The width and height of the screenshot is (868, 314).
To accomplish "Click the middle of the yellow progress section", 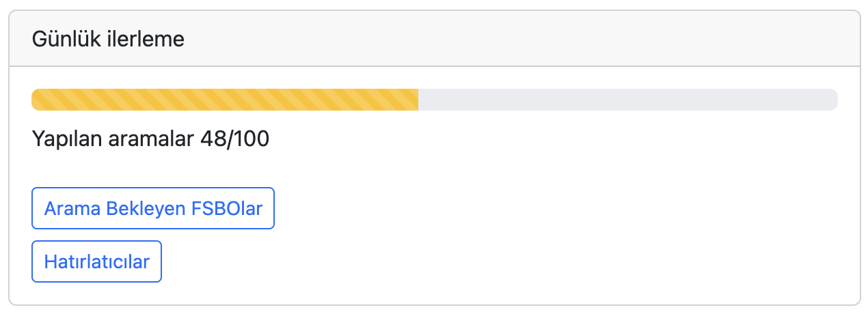I will 225,100.
